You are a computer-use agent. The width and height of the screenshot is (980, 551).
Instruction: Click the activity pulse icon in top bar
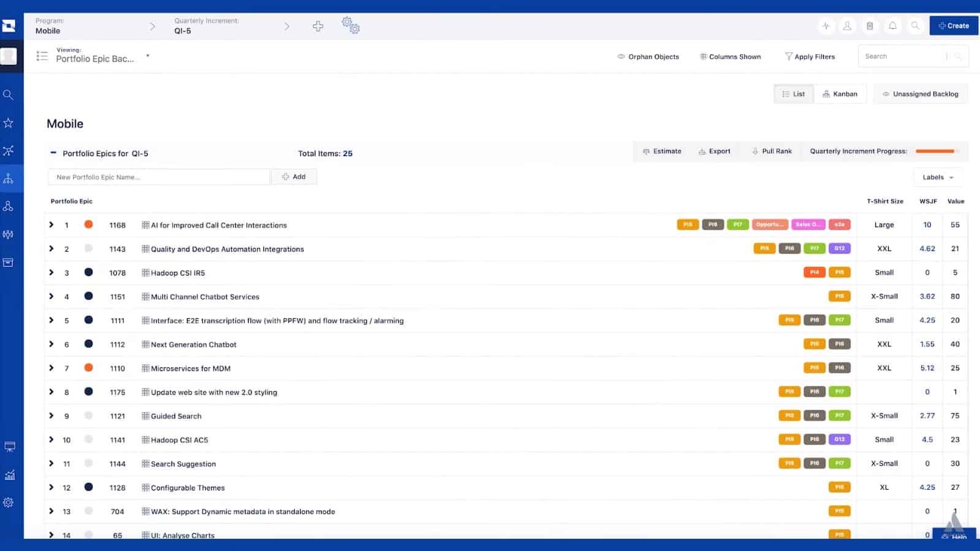pyautogui.click(x=826, y=26)
